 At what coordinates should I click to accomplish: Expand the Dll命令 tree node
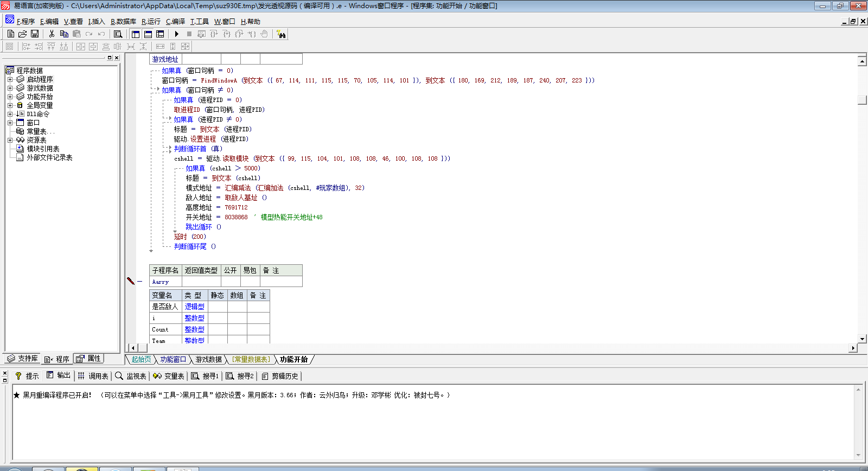(10, 114)
